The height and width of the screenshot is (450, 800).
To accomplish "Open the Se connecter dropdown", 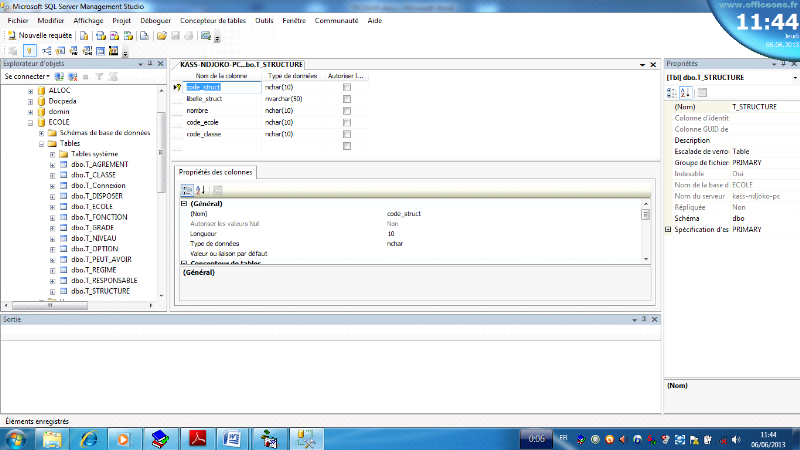I will pyautogui.click(x=27, y=77).
